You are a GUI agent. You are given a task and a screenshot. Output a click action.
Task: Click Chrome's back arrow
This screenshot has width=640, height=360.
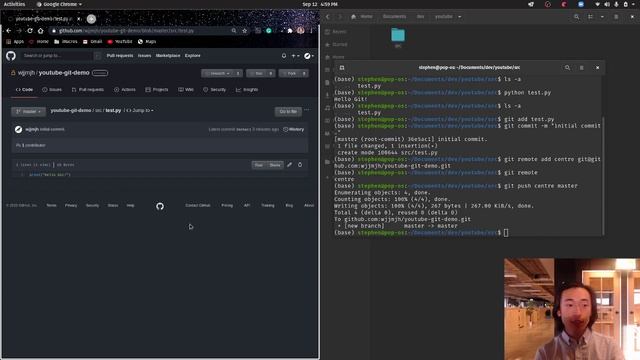9,31
